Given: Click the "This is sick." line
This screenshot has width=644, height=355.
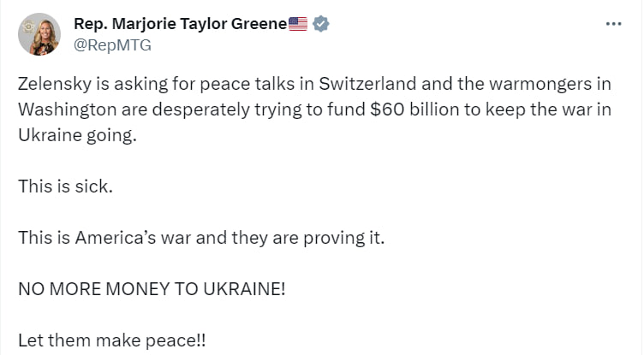Looking at the screenshot, I should tap(65, 186).
